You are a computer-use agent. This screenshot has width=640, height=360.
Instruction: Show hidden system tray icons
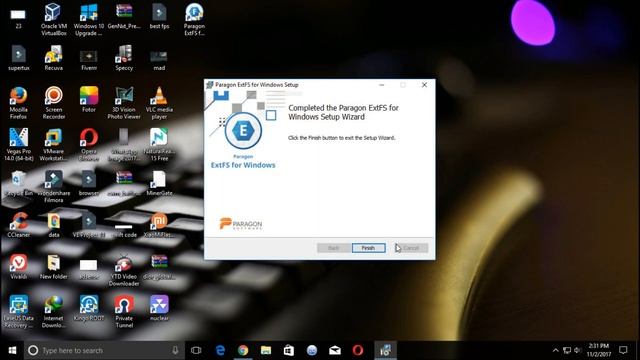555,350
